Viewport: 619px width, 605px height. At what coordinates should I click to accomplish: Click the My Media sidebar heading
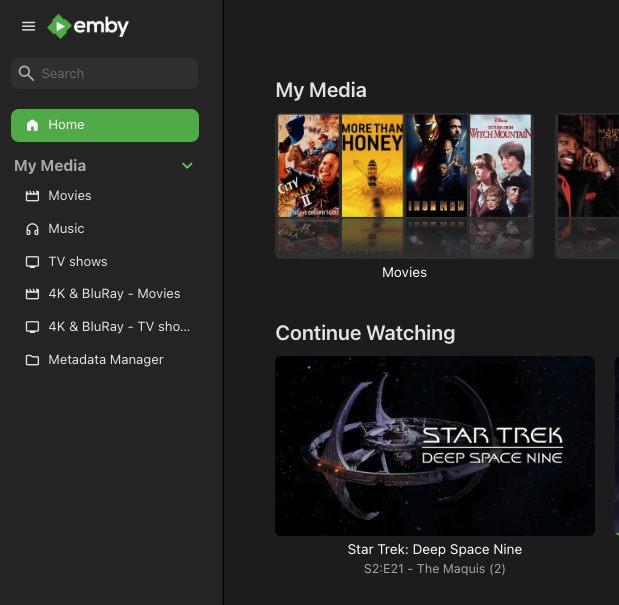tap(50, 166)
